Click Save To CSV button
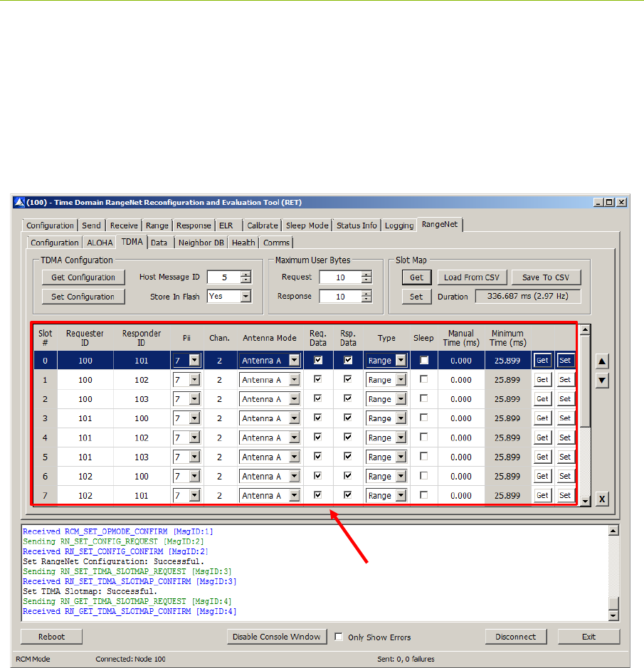Image resolution: width=644 pixels, height=668 pixels. (546, 277)
